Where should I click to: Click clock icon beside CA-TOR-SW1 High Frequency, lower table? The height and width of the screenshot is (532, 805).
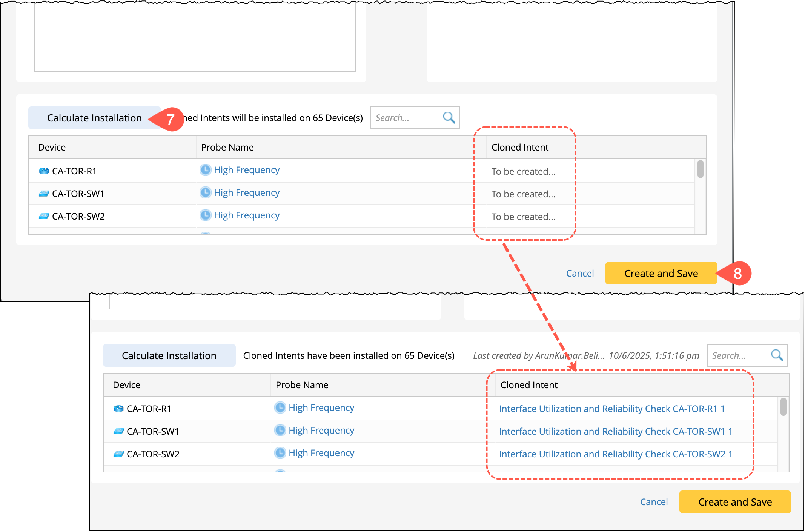click(280, 430)
